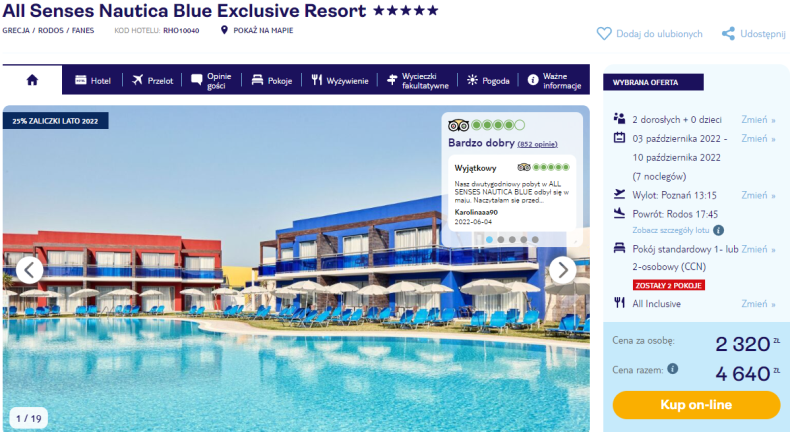790x432 pixels.
Task: Click the share icon next to Udostępnij
Action: tap(728, 34)
